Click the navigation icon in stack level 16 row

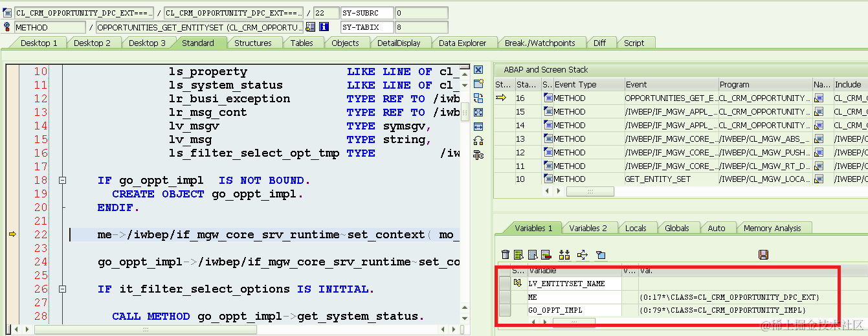tap(818, 98)
